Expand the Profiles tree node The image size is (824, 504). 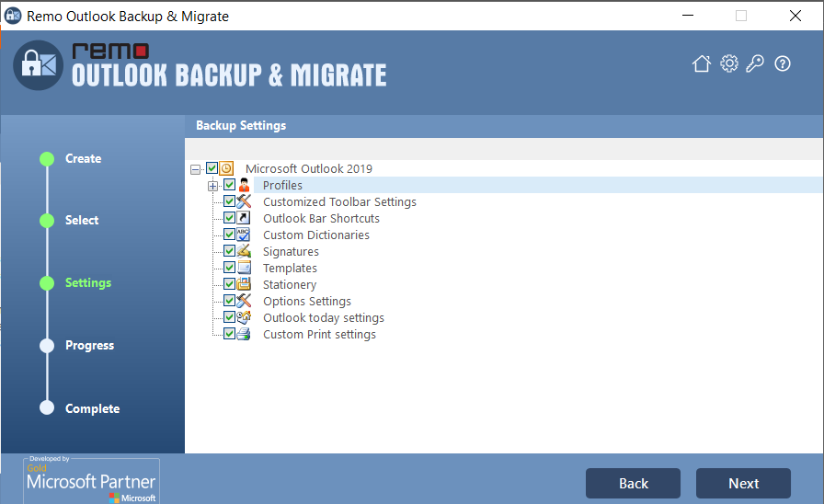coord(212,186)
